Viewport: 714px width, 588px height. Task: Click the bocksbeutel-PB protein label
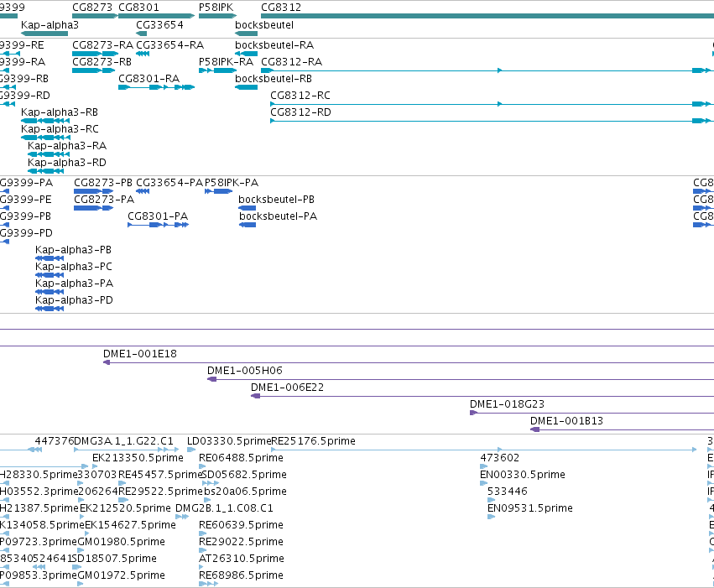pos(276,200)
